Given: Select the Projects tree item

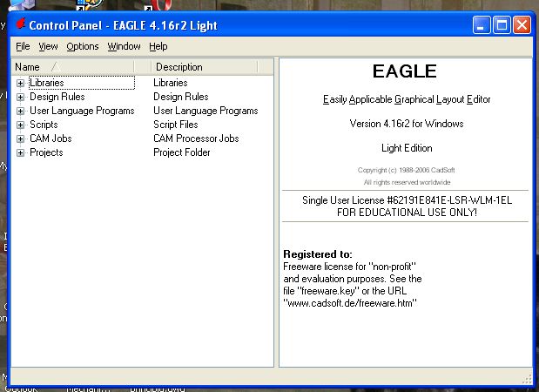Looking at the screenshot, I should point(46,152).
